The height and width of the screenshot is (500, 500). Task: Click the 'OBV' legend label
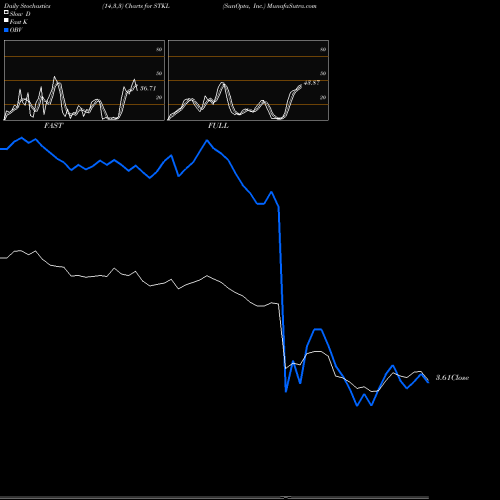(x=16, y=30)
